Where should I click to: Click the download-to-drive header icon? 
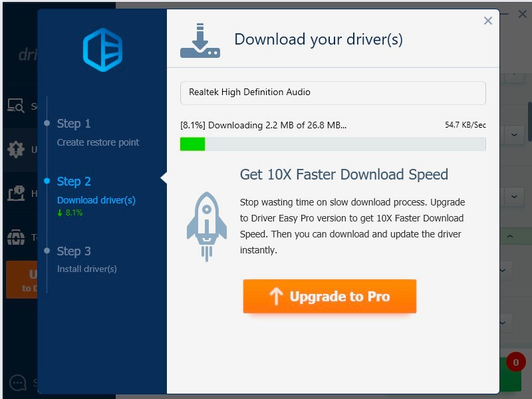point(200,41)
